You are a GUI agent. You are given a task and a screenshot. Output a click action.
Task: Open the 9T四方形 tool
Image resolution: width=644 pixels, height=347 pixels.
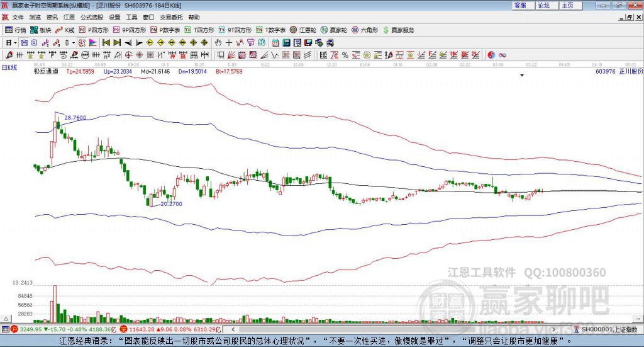[x=235, y=30]
